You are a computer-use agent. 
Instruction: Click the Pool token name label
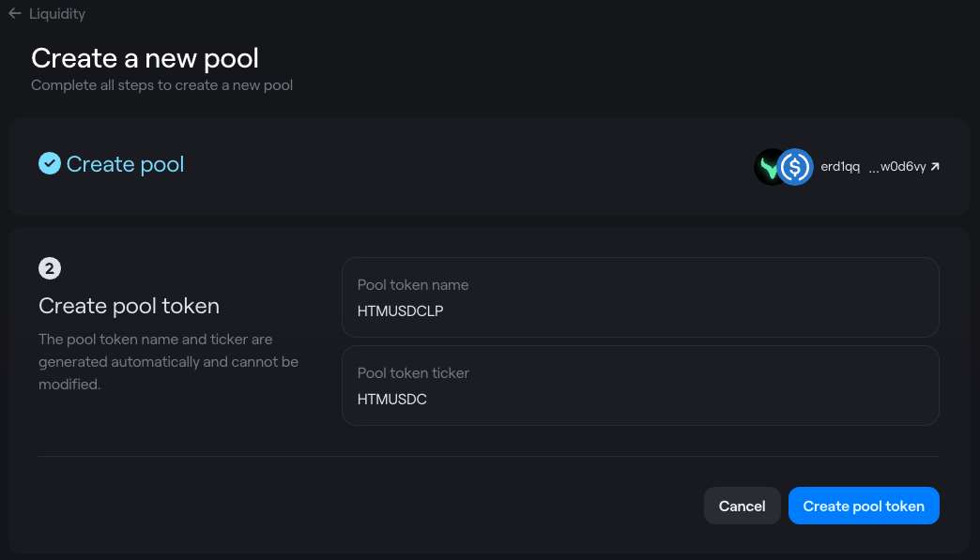[x=412, y=284]
